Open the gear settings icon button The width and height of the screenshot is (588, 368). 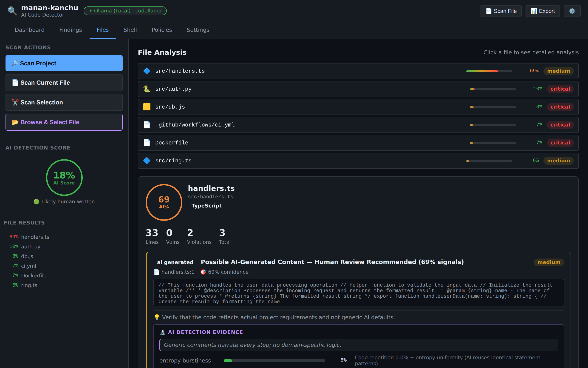[572, 11]
